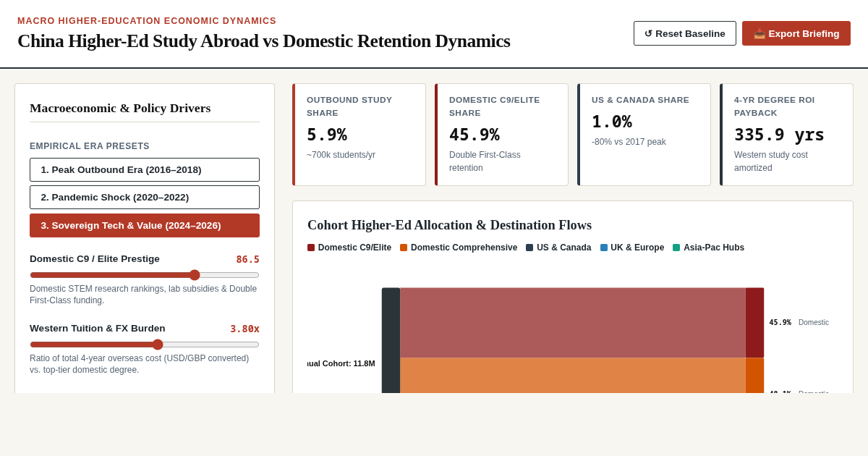The image size is (868, 456).
Task: Click the Annual Cohort 11.8M label
Action: click(x=341, y=363)
